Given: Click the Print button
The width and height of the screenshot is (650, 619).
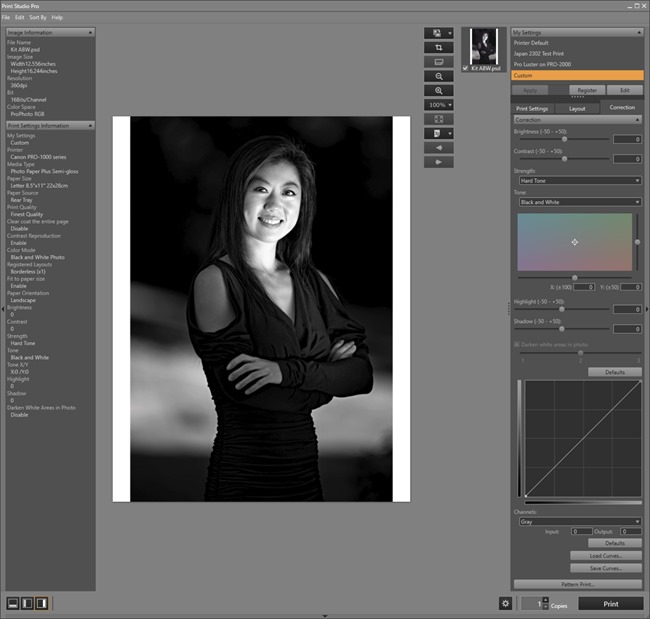Looking at the screenshot, I should click(610, 603).
